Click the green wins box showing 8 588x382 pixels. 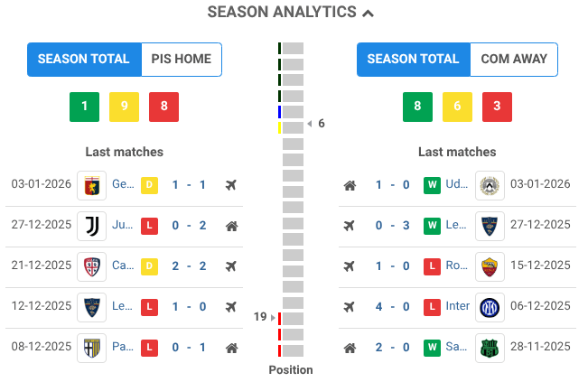click(417, 107)
